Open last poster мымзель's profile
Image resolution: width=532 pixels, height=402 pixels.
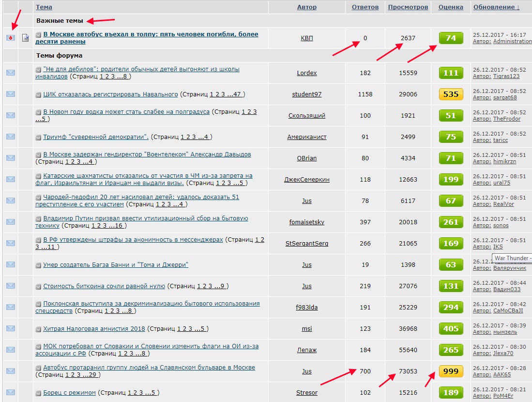[505, 332]
